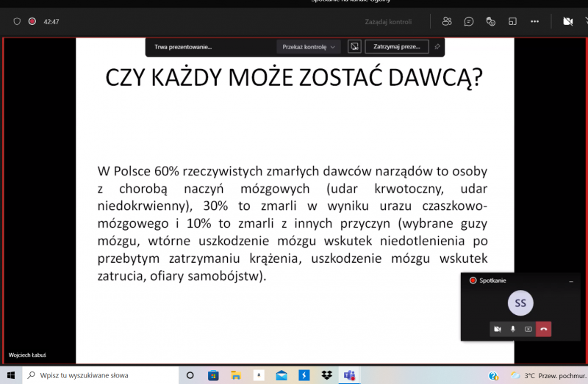The height and width of the screenshot is (384, 588).
Task: Open File Explorer from the taskbar
Action: coord(236,375)
